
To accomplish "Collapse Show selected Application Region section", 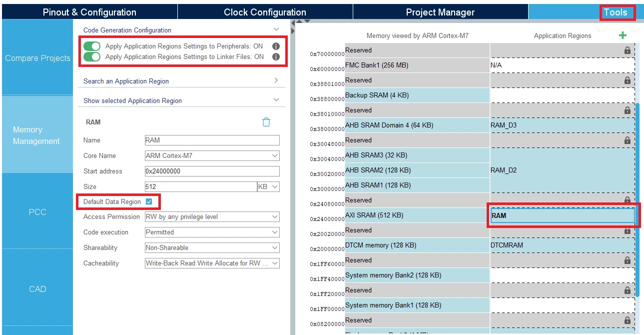I will [276, 100].
